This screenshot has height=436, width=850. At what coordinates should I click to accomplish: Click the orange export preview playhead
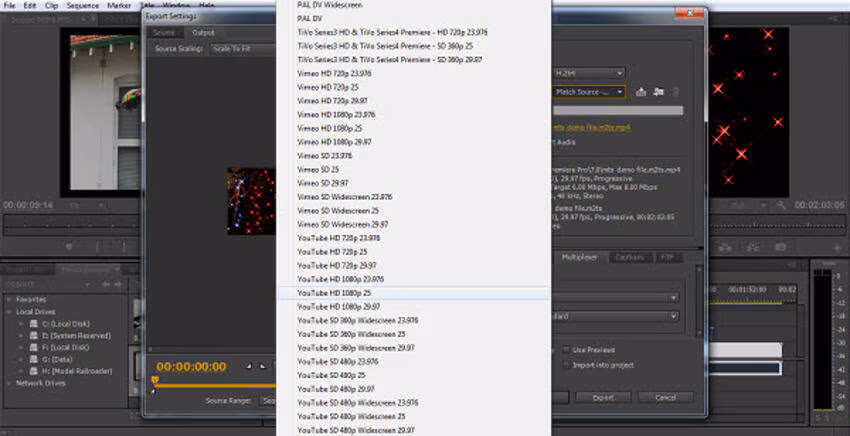155,380
